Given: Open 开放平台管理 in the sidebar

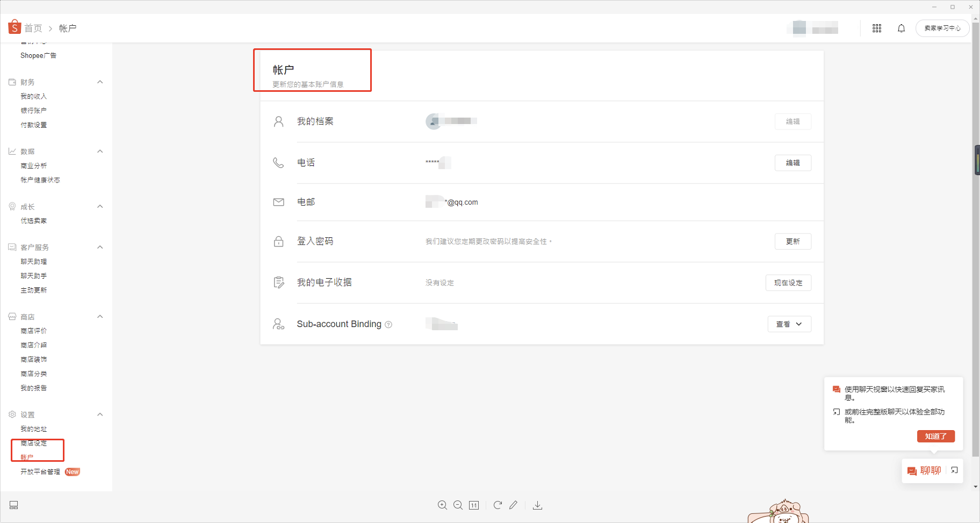Looking at the screenshot, I should [40, 472].
